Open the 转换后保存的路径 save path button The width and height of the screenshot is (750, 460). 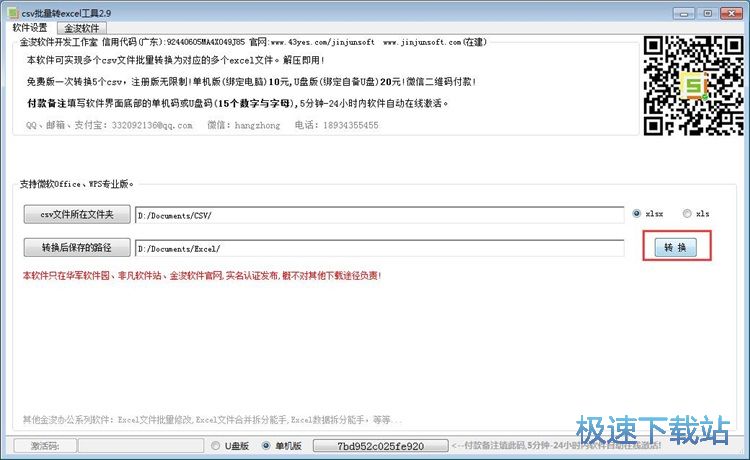click(x=77, y=247)
